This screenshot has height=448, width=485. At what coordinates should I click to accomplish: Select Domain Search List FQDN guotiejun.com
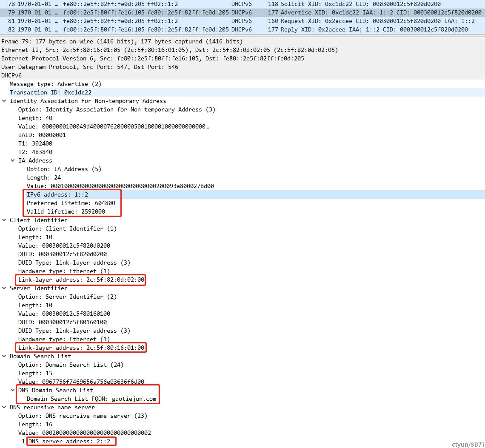click(x=91, y=399)
